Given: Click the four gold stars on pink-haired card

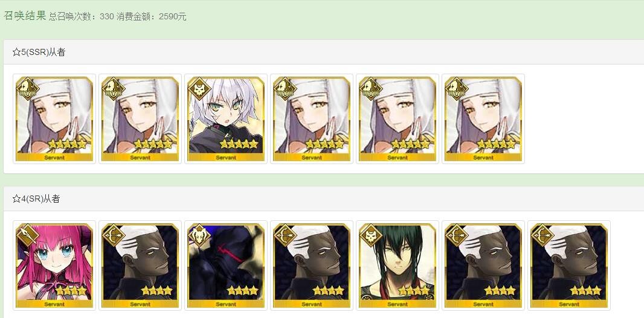Looking at the screenshot, I should 71,291.
